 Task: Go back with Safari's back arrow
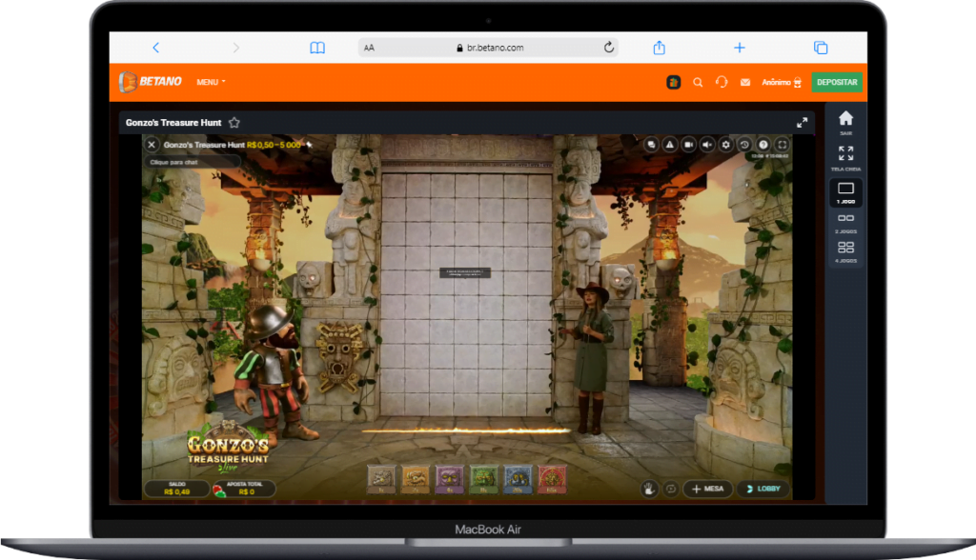[x=156, y=48]
